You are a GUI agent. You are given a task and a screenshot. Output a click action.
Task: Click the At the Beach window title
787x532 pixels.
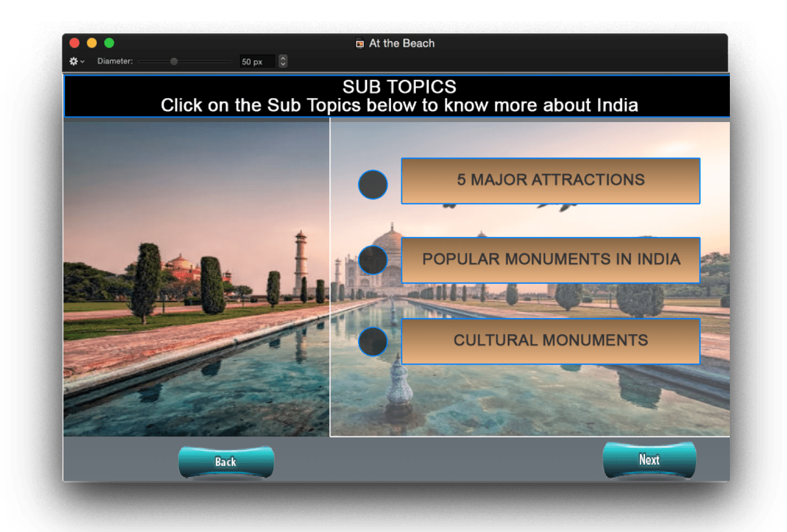pos(402,43)
